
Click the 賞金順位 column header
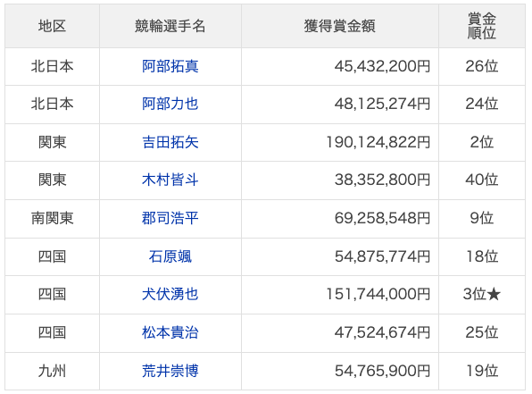tap(482, 26)
